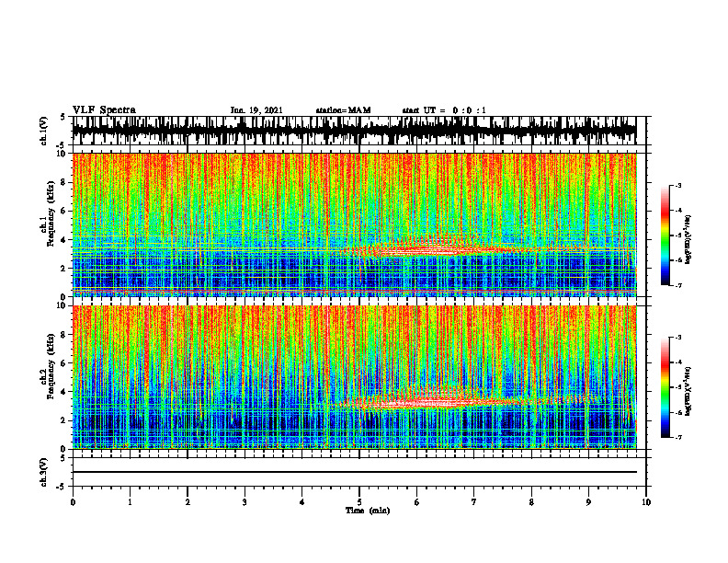Click the "Time (min)" axis title
The height and width of the screenshot is (563, 728).
368,511
